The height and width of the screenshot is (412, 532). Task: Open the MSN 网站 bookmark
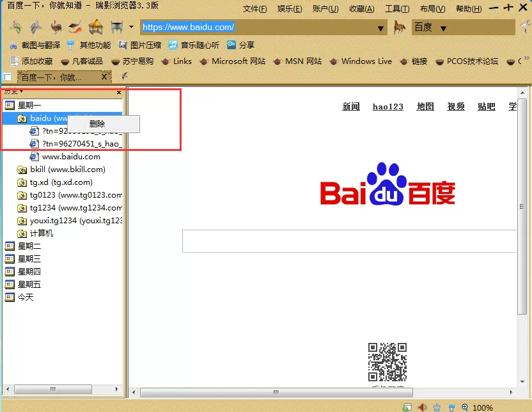[x=297, y=61]
